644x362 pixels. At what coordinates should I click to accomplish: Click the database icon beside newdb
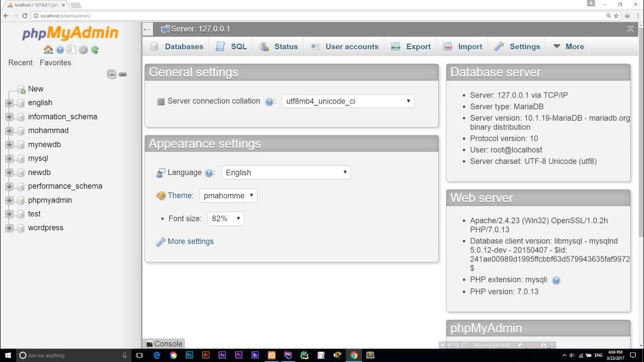21,172
